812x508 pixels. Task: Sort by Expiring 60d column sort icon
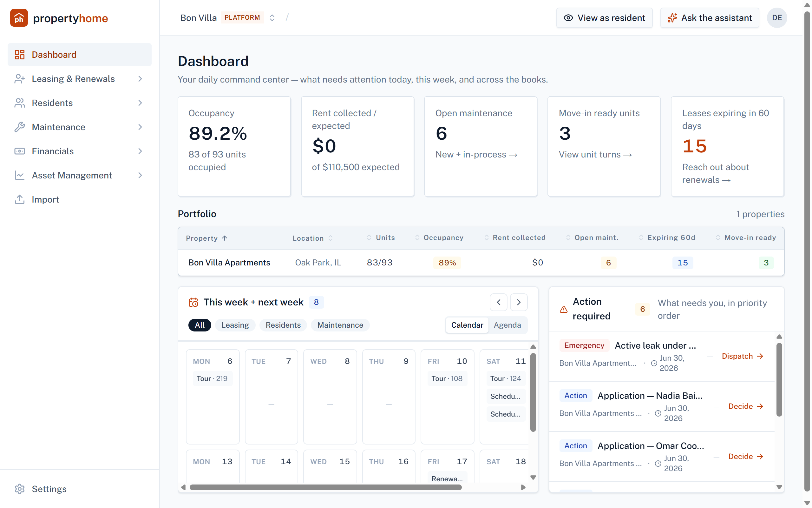coord(641,237)
